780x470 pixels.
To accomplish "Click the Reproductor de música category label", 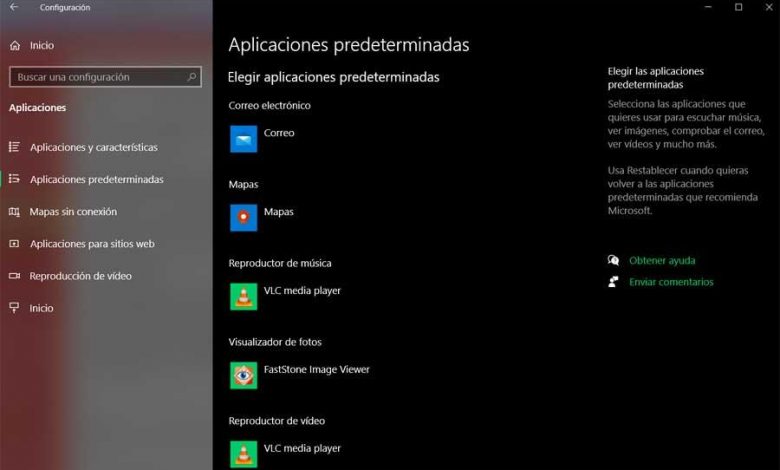I will point(280,263).
